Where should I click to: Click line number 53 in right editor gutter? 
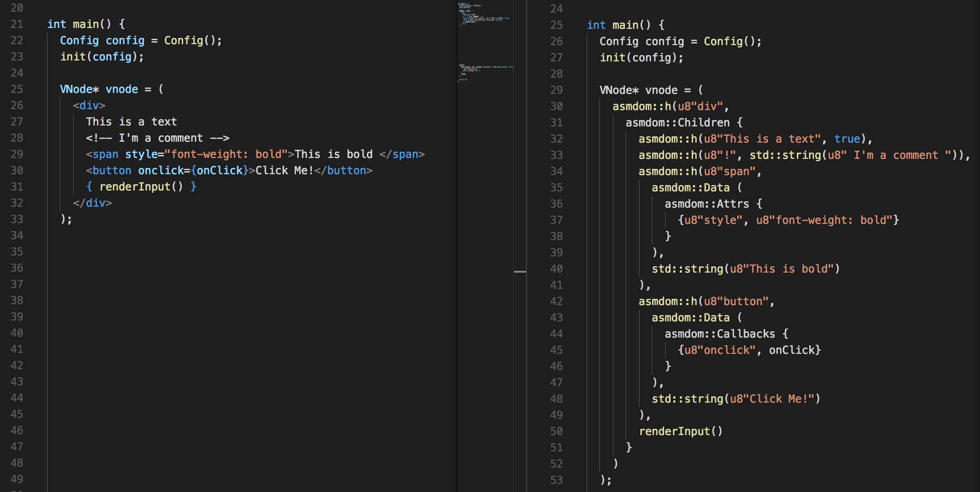tap(556, 480)
